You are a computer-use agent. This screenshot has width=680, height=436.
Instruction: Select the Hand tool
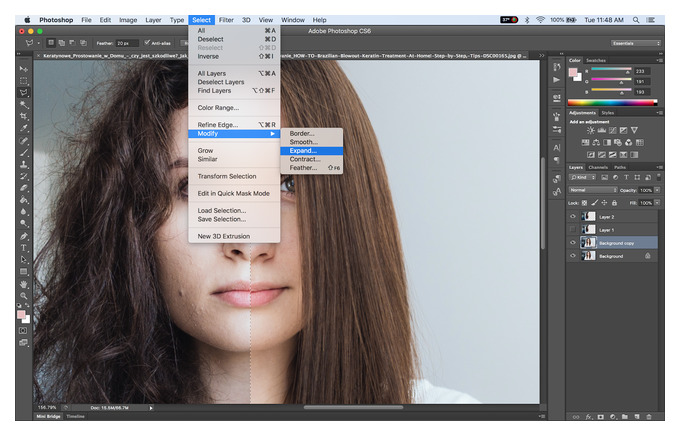click(24, 284)
